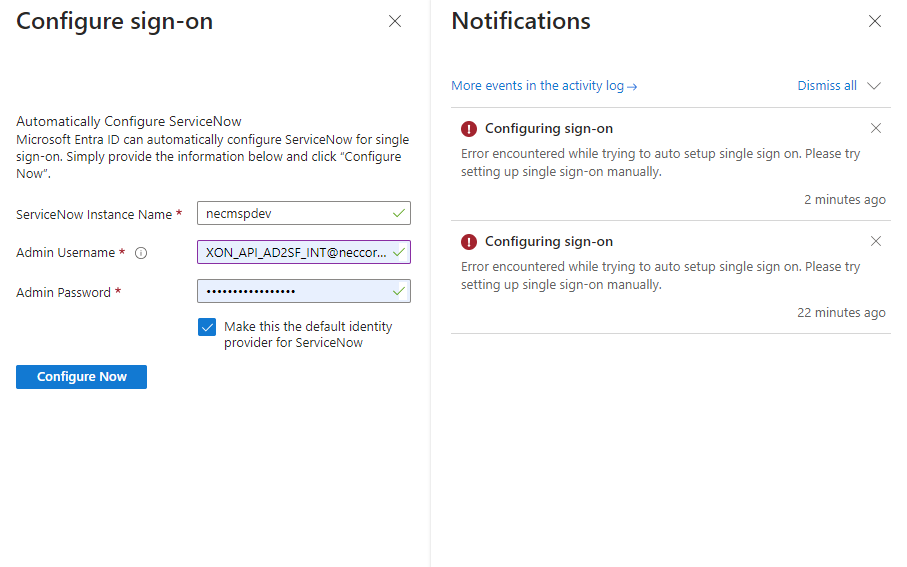
Task: Expand the chevron next to Dismiss all
Action: tap(874, 86)
